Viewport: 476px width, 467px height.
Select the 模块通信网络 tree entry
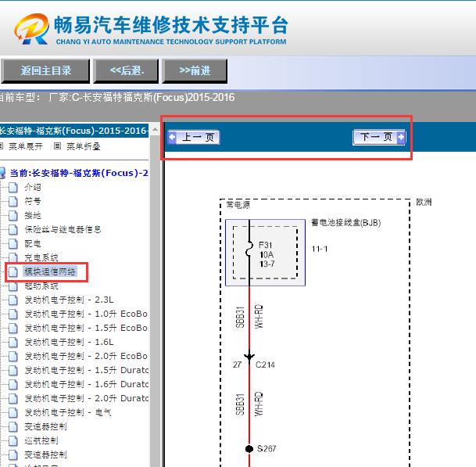(x=50, y=271)
